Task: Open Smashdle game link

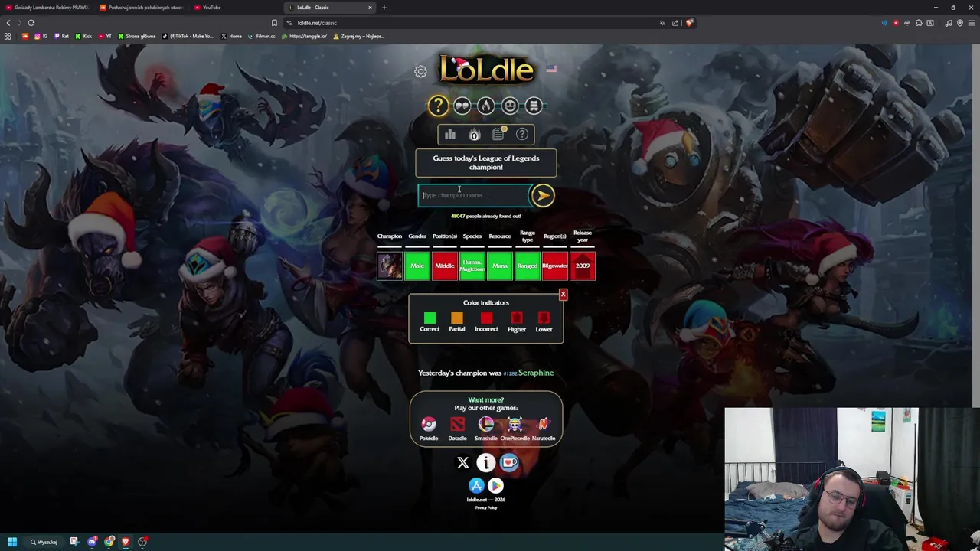Action: pos(486,428)
